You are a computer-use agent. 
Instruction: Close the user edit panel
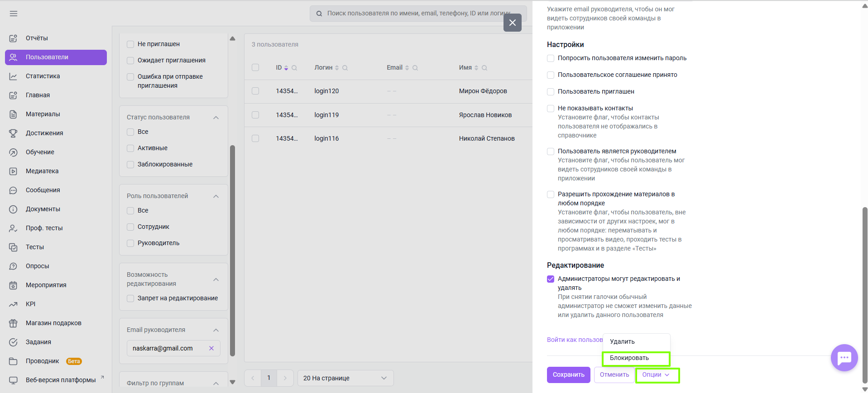513,23
